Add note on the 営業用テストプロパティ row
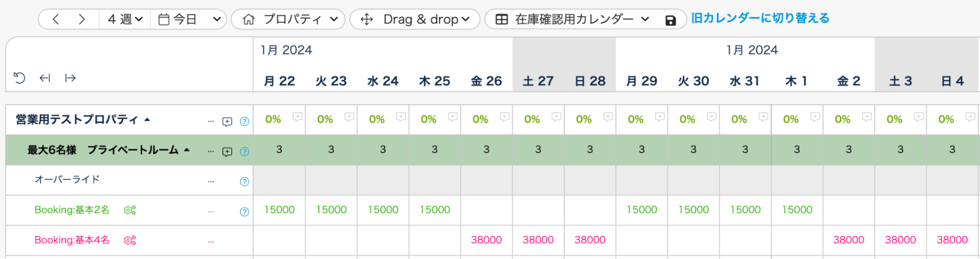 (227, 121)
